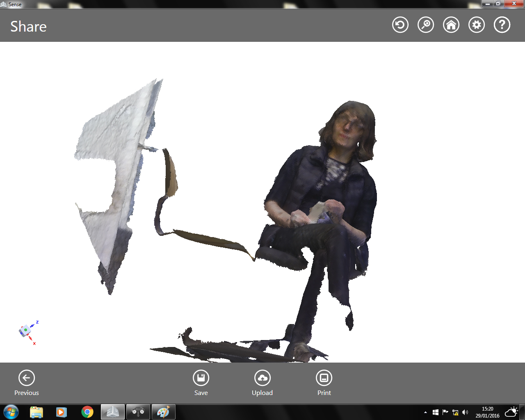This screenshot has width=525, height=420.
Task: Open the Paint taskbar icon
Action: 163,412
